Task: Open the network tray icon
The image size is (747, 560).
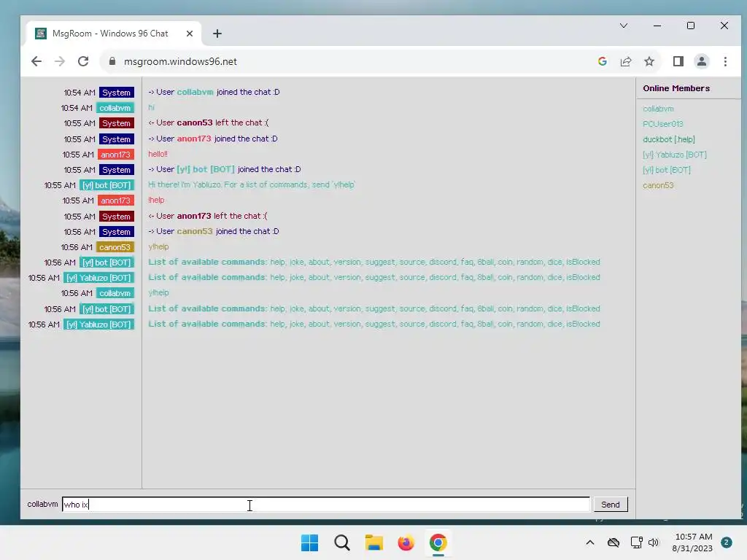Action: click(636, 542)
